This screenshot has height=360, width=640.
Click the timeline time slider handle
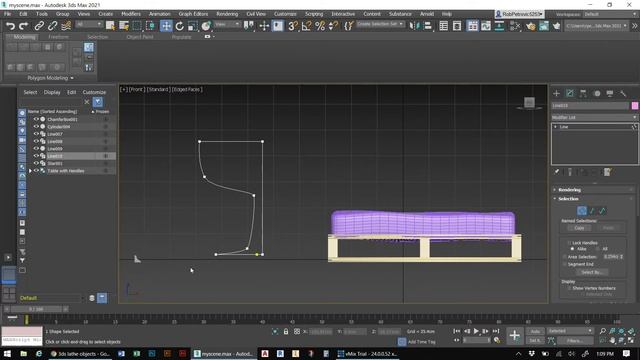click(x=36, y=309)
